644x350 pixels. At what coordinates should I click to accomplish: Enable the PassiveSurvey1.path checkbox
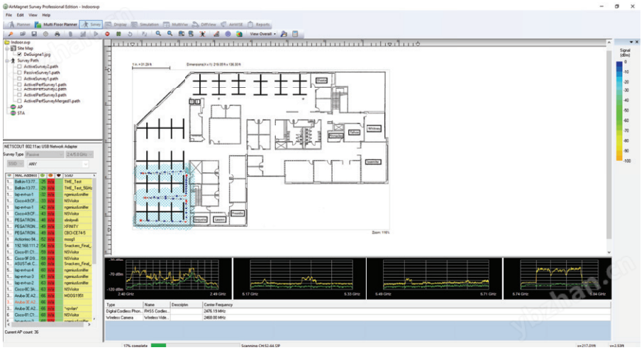tap(20, 72)
